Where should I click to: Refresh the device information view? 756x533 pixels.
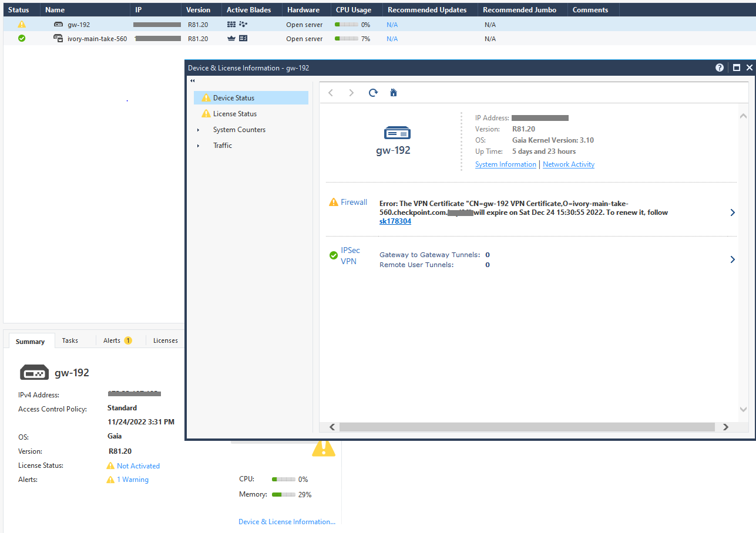click(x=373, y=93)
